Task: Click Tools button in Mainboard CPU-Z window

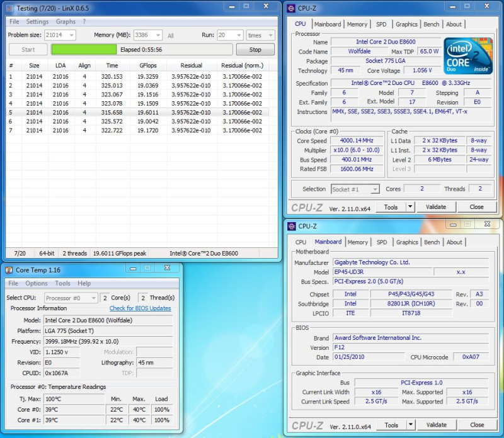Action: click(391, 425)
